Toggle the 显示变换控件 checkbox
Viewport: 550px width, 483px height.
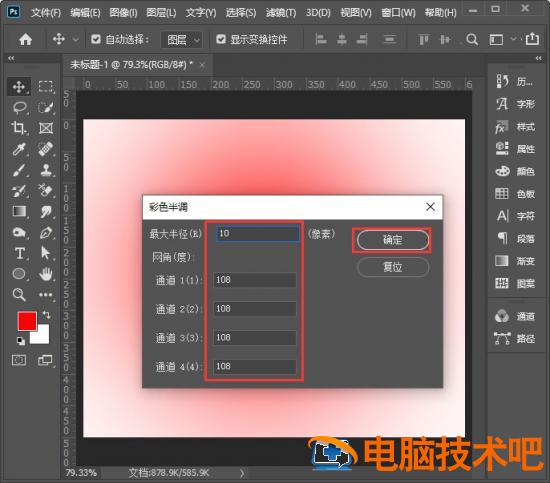pyautogui.click(x=221, y=39)
